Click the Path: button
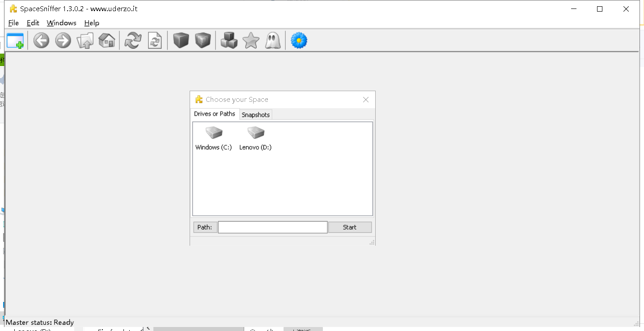The height and width of the screenshot is (331, 644). [205, 227]
